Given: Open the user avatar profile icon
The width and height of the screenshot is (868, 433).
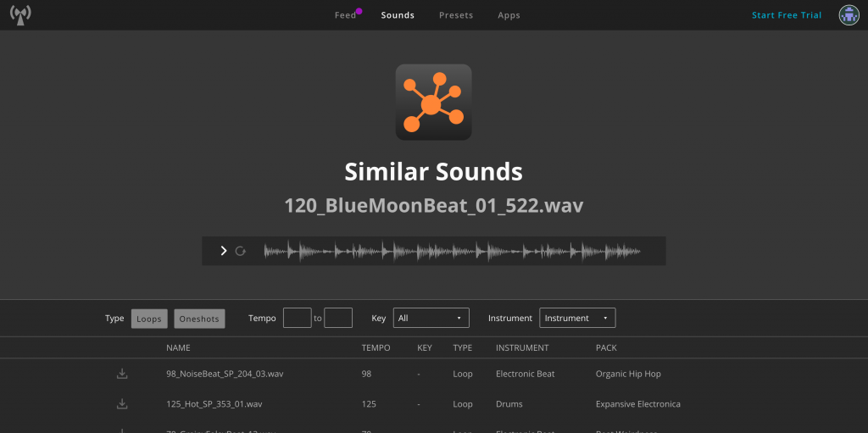Looking at the screenshot, I should (x=849, y=15).
